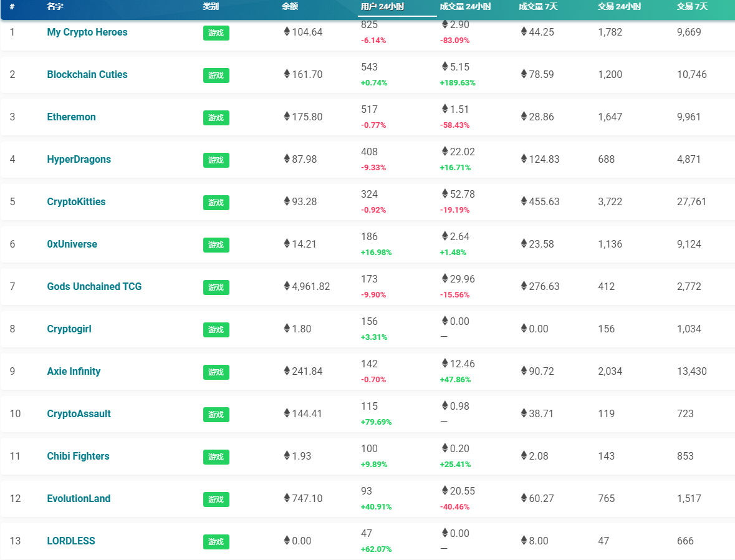735x560 pixels.
Task: Sort by the 余额 column header
Action: point(290,7)
